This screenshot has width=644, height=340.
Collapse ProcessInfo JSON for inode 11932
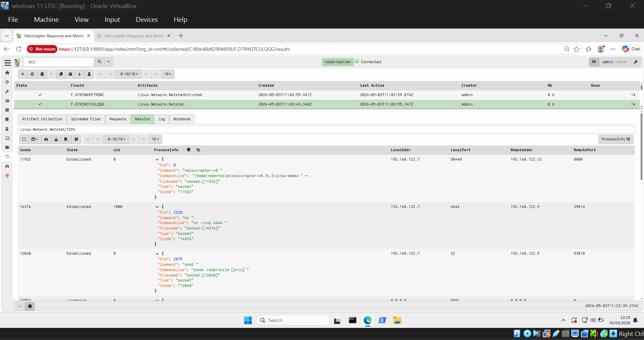pos(157,159)
